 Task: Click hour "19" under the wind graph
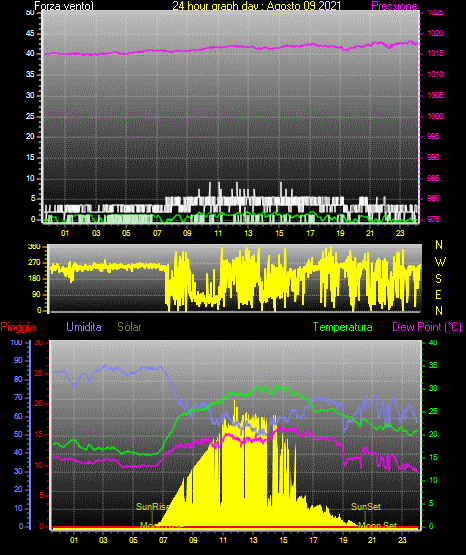coord(340,233)
